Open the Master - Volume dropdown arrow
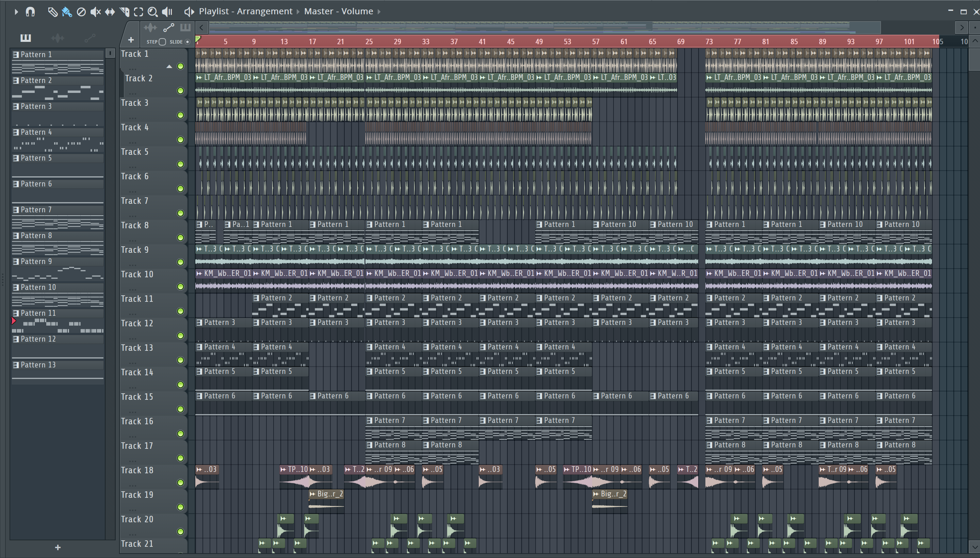Screen dimensions: 980x558 coord(379,12)
